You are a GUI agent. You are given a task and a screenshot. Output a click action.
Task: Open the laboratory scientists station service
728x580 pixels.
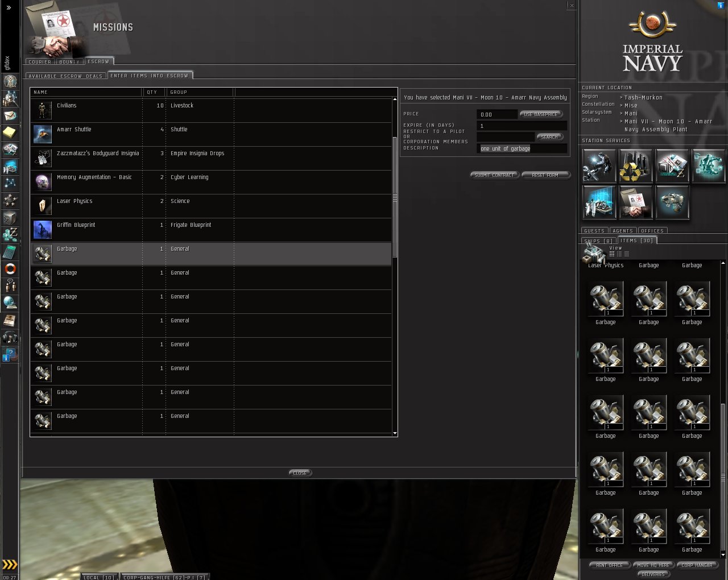[x=599, y=202]
